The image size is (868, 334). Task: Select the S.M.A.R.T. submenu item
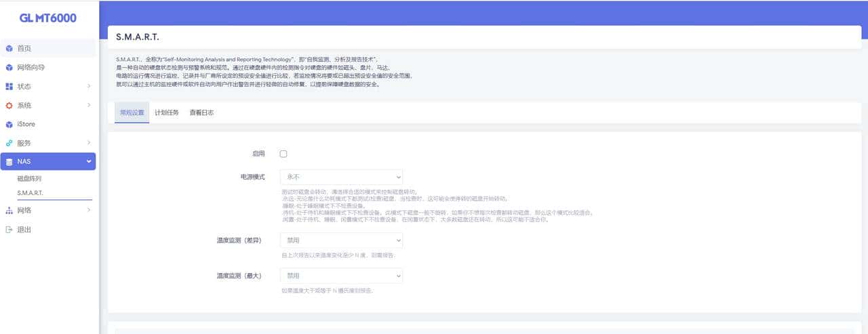tap(31, 193)
